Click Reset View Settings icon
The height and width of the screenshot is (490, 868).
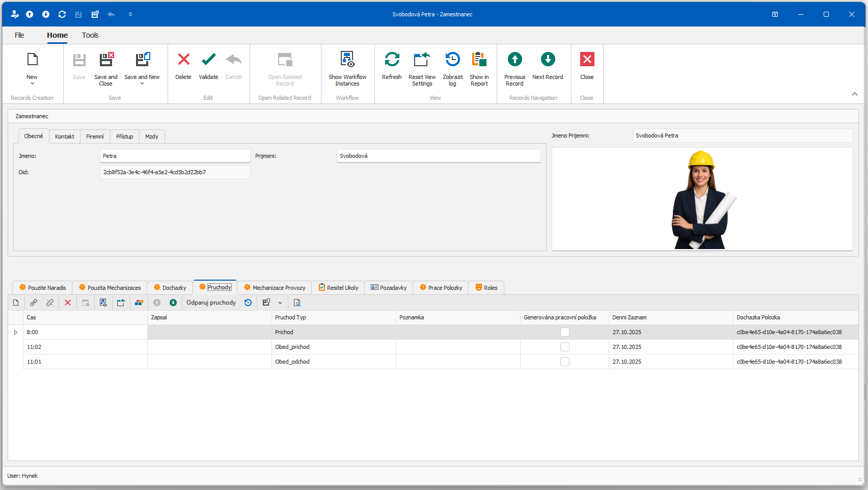(x=422, y=60)
